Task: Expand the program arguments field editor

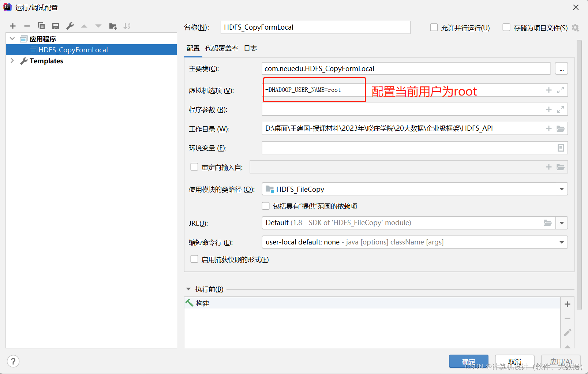Action: tap(561, 109)
